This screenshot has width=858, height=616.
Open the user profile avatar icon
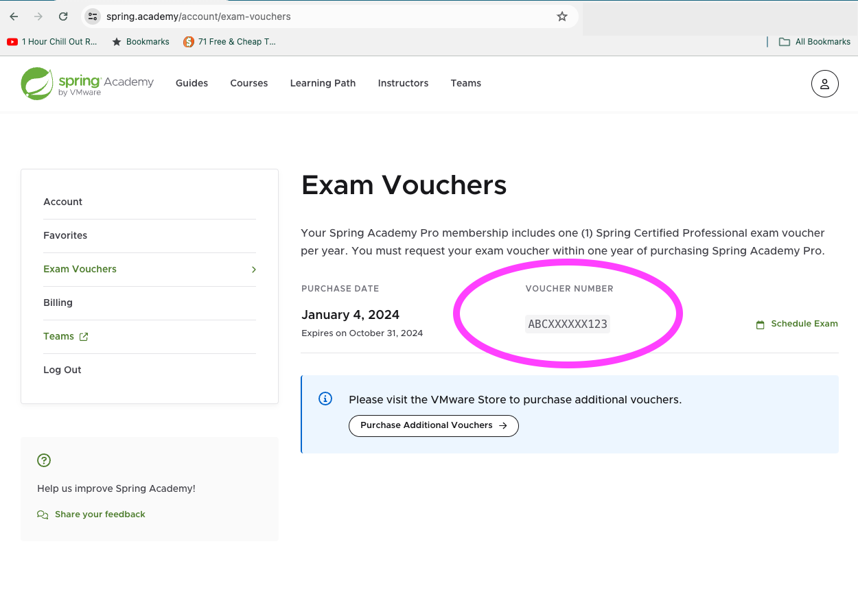(825, 84)
